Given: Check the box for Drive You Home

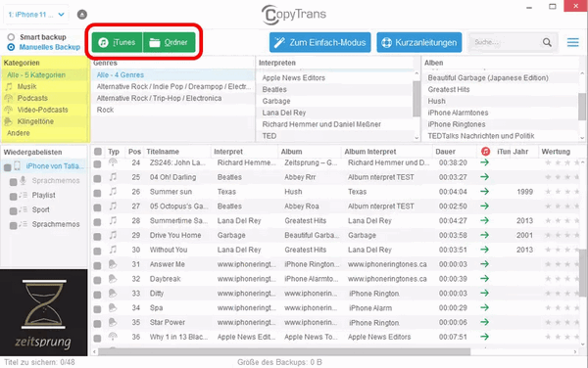Looking at the screenshot, I should (x=97, y=237).
